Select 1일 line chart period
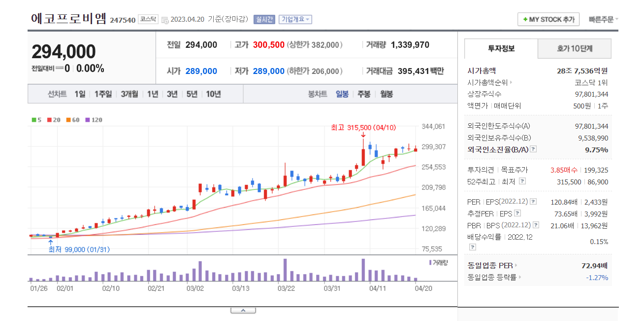 (x=80, y=94)
